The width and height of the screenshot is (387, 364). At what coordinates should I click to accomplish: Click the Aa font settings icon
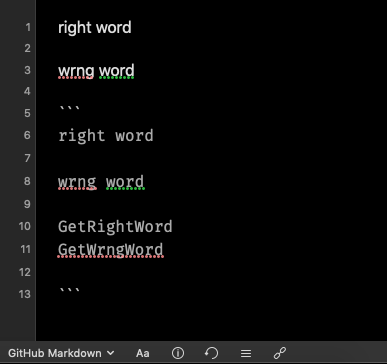click(x=143, y=353)
